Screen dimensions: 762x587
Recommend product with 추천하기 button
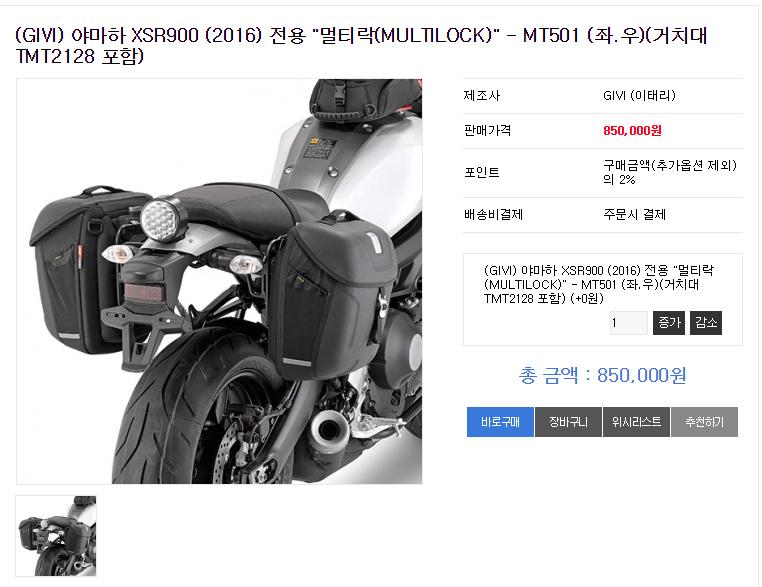click(x=704, y=422)
